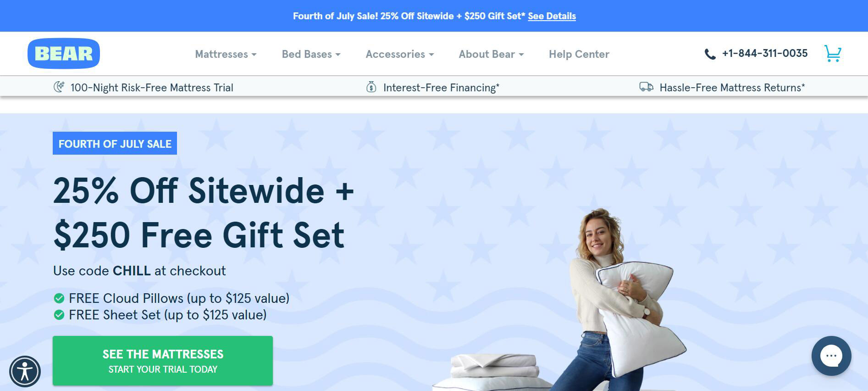
Task: Open the shopping cart icon
Action: (833, 53)
